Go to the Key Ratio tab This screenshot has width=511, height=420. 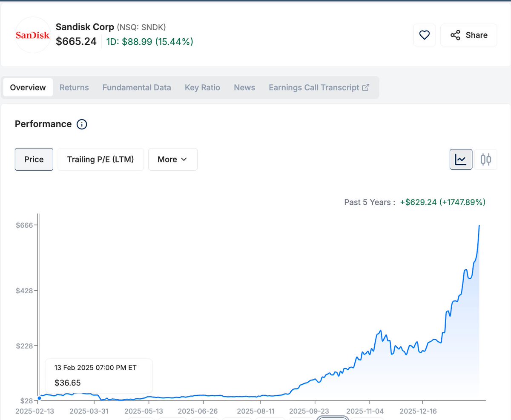click(x=202, y=87)
